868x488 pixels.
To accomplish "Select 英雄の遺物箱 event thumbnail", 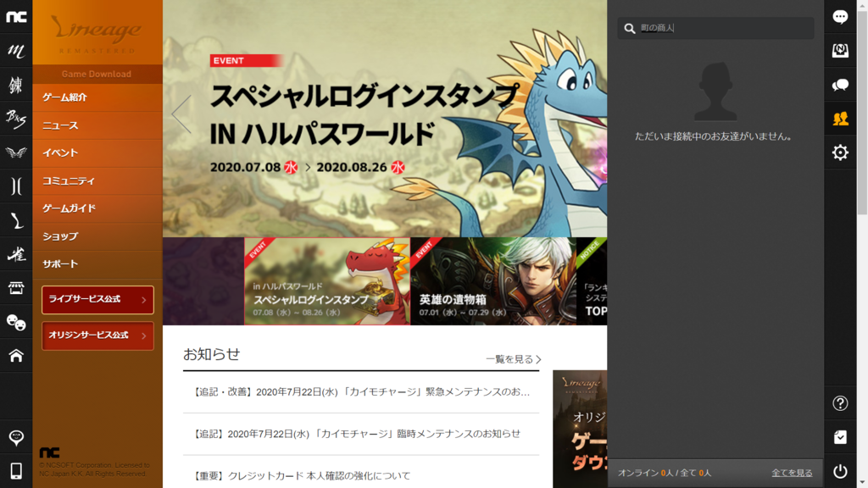I will 493,281.
